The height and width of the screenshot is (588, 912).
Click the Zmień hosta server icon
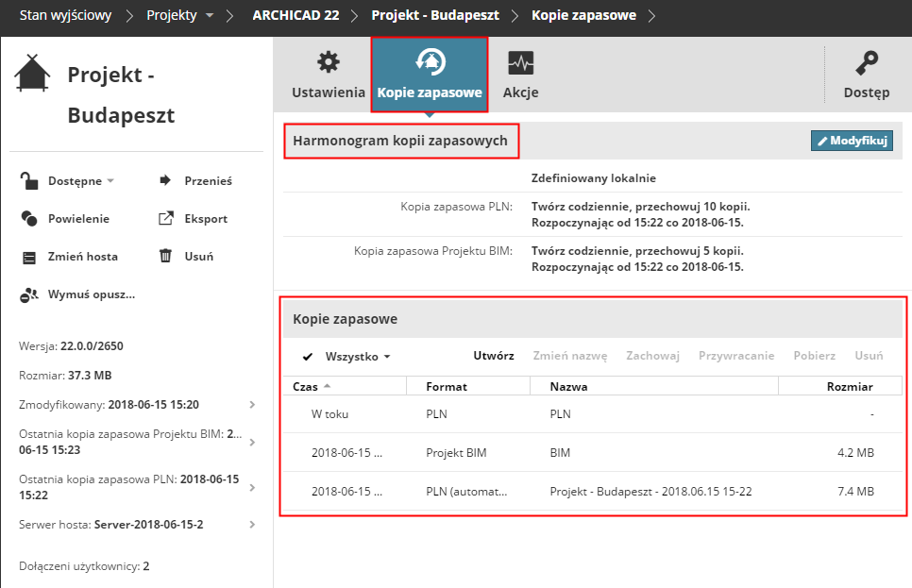29,257
